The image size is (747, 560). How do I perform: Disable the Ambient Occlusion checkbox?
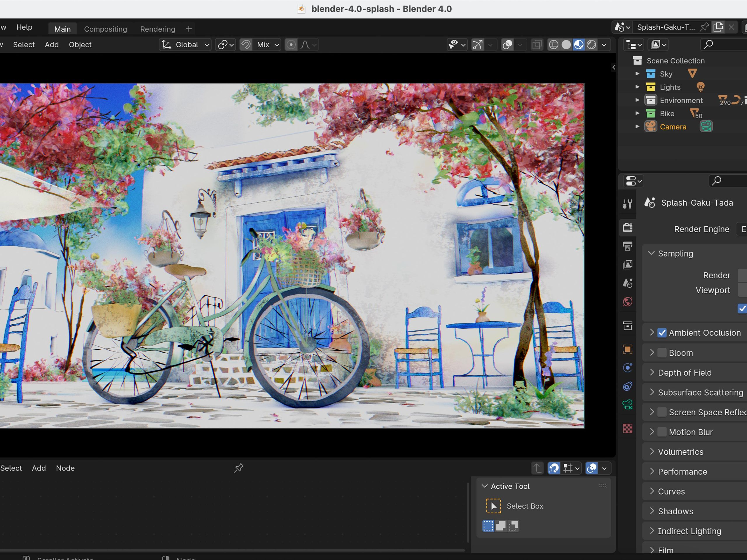[x=662, y=333]
